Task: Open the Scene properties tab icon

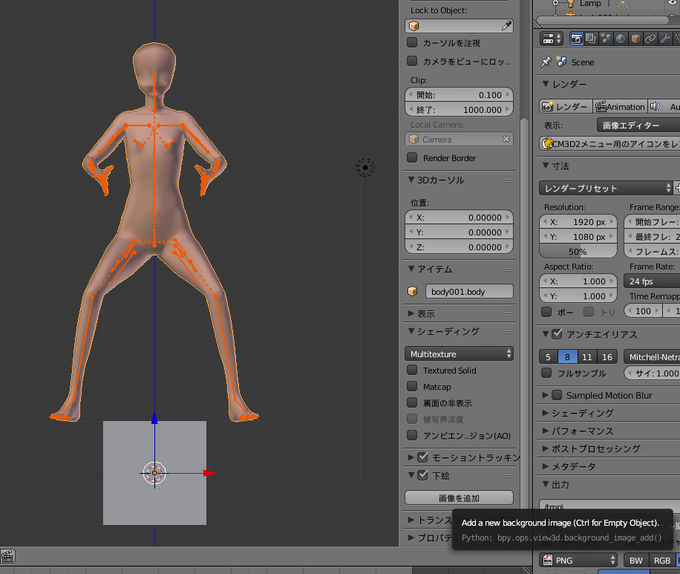Action: [x=606, y=39]
